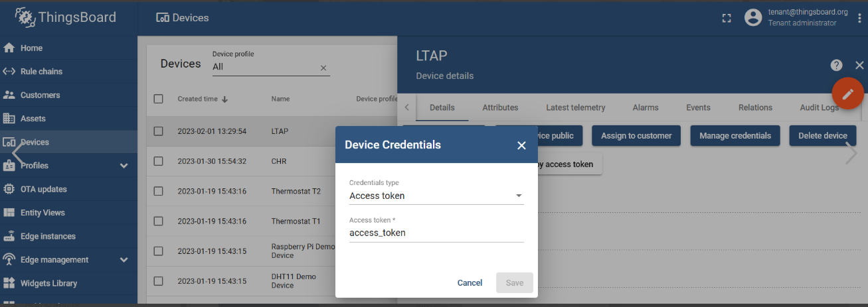Tick the checkbox for CHR device
The image size is (868, 307).
[x=158, y=161]
